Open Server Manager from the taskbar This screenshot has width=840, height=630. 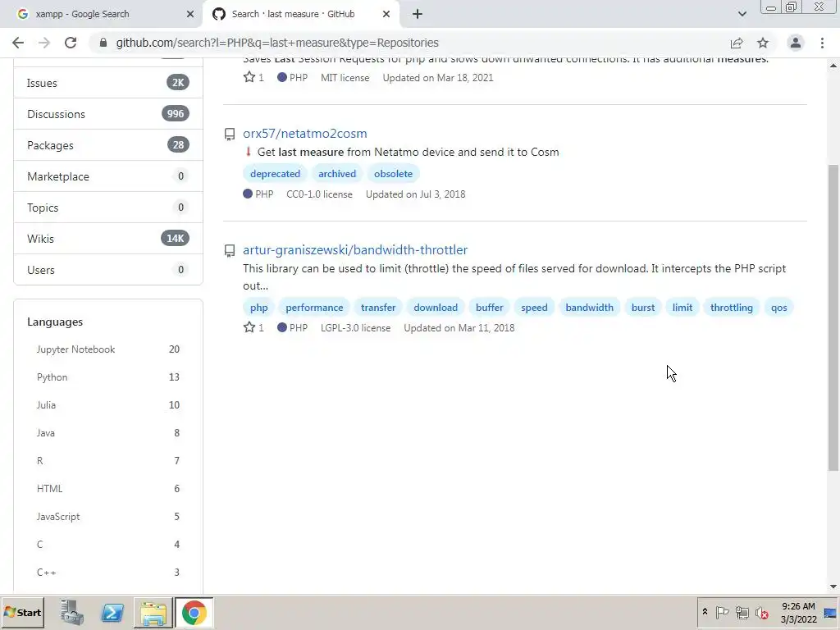point(72,612)
